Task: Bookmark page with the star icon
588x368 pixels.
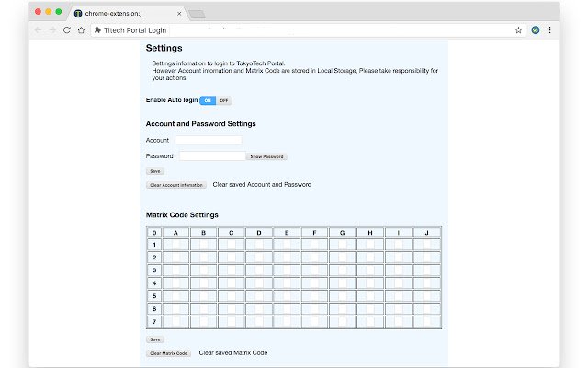Action: coord(518,30)
